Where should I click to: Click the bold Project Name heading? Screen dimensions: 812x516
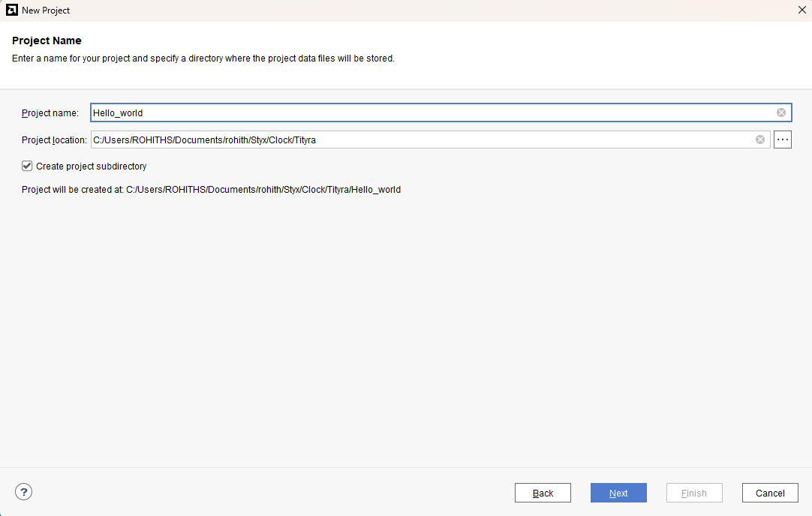[47, 40]
